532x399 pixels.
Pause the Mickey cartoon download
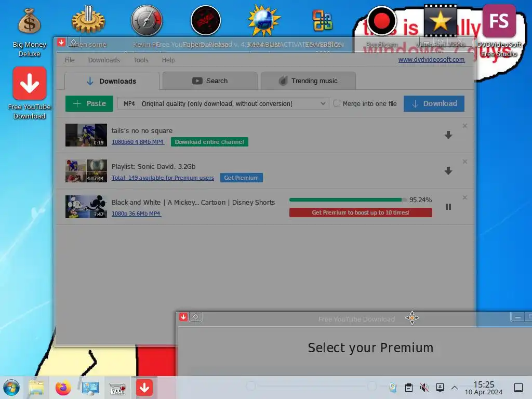[448, 207]
